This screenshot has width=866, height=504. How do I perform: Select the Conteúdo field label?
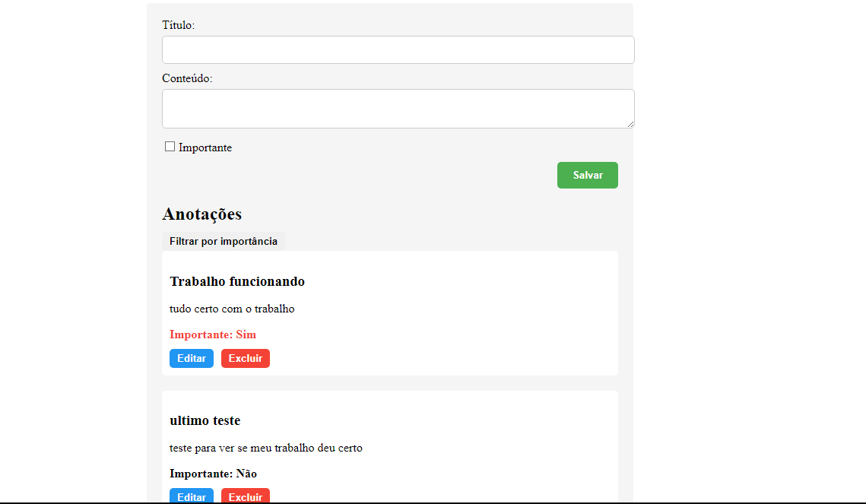coord(186,78)
